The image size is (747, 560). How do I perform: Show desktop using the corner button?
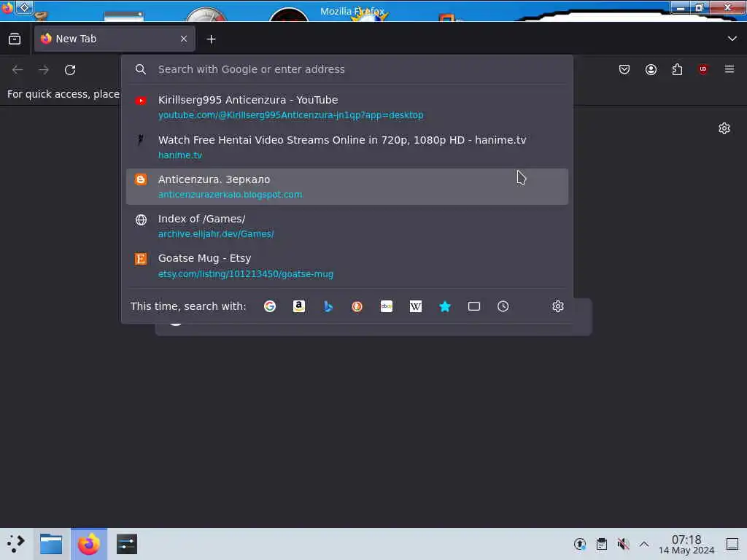[x=732, y=544]
